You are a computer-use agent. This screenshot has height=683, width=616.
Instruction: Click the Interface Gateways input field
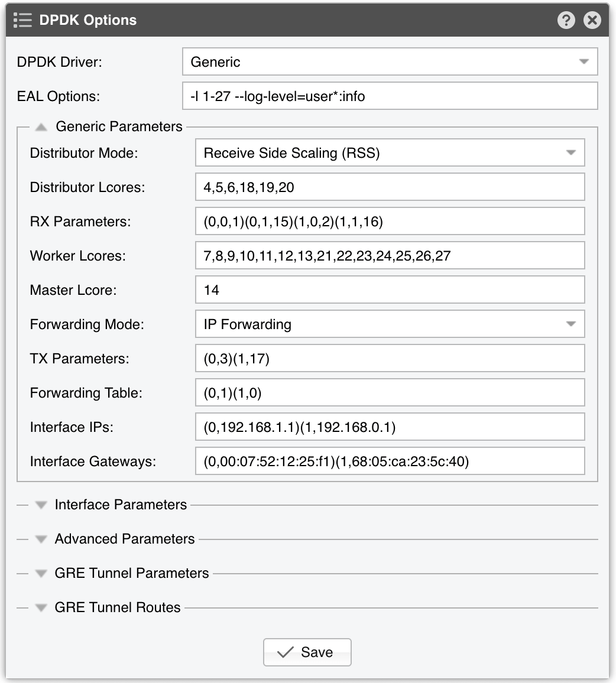tap(390, 461)
